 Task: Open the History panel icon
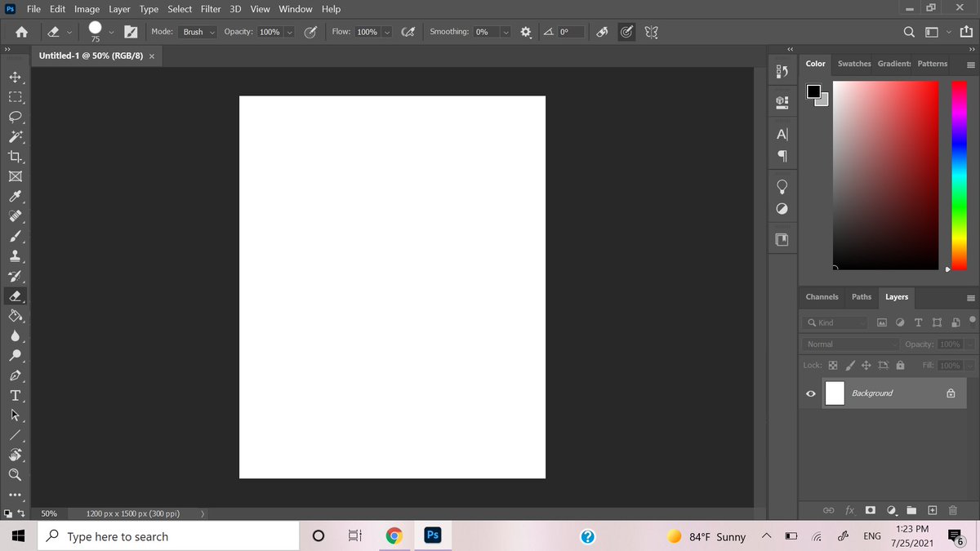coord(782,72)
